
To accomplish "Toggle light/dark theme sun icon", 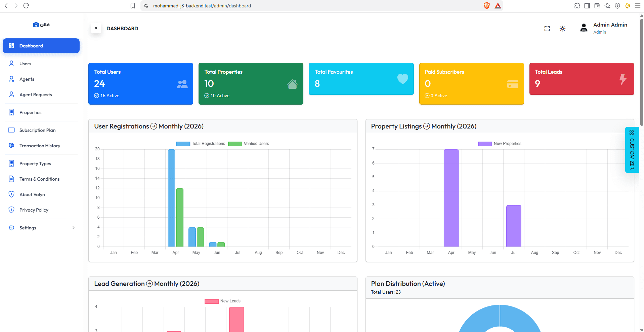I will [562, 29].
